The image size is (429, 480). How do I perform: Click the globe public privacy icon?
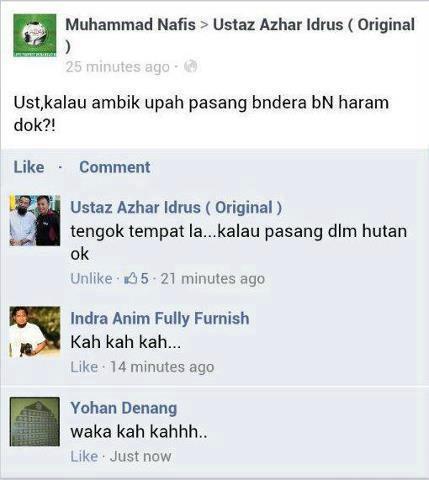(x=191, y=66)
